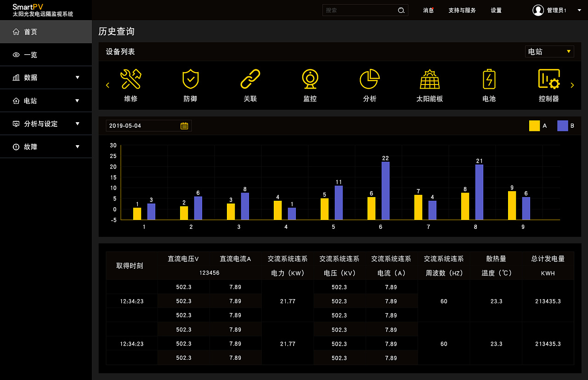
Task: Click the 周波数（HZ） sub-header
Action: pyautogui.click(x=444, y=273)
